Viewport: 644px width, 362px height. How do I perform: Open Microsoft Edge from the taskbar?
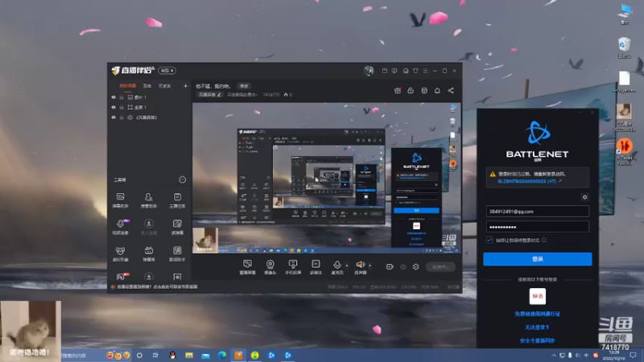(222, 356)
